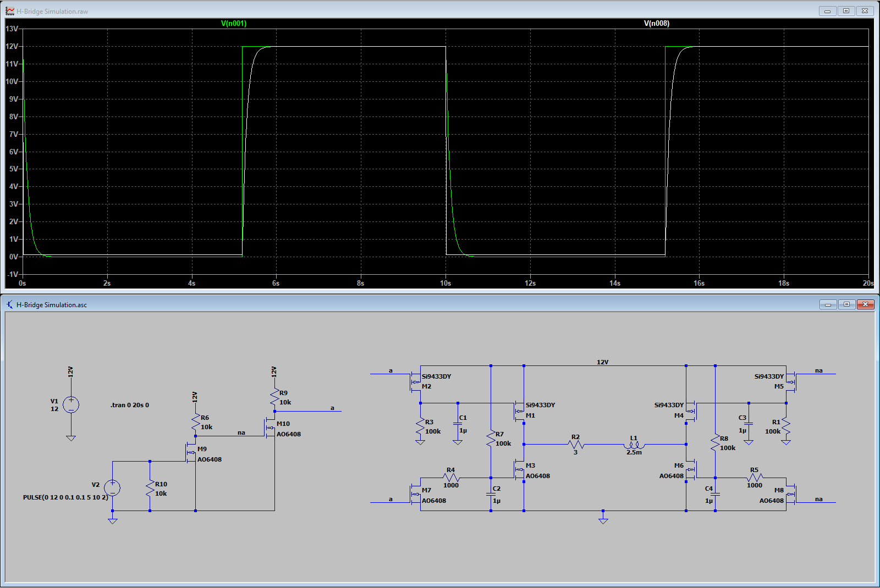Click the .tran 0 20s 0 directive
This screenshot has width=880, height=588.
click(x=130, y=405)
